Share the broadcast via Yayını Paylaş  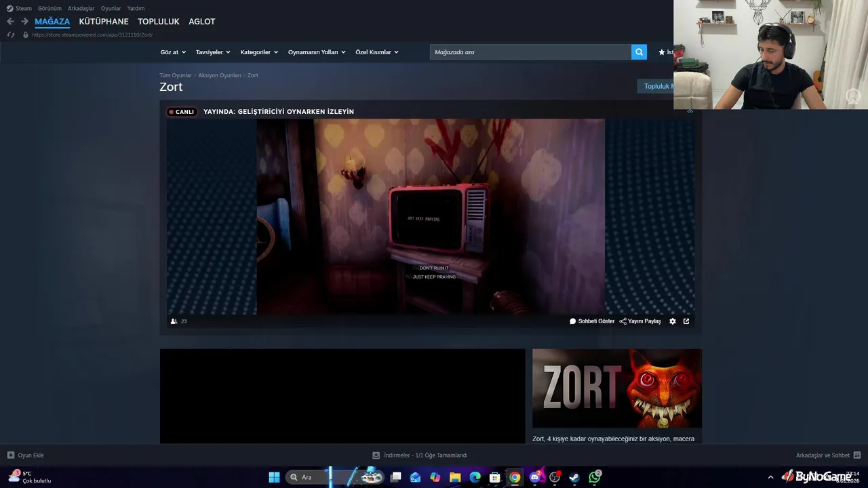coord(640,321)
